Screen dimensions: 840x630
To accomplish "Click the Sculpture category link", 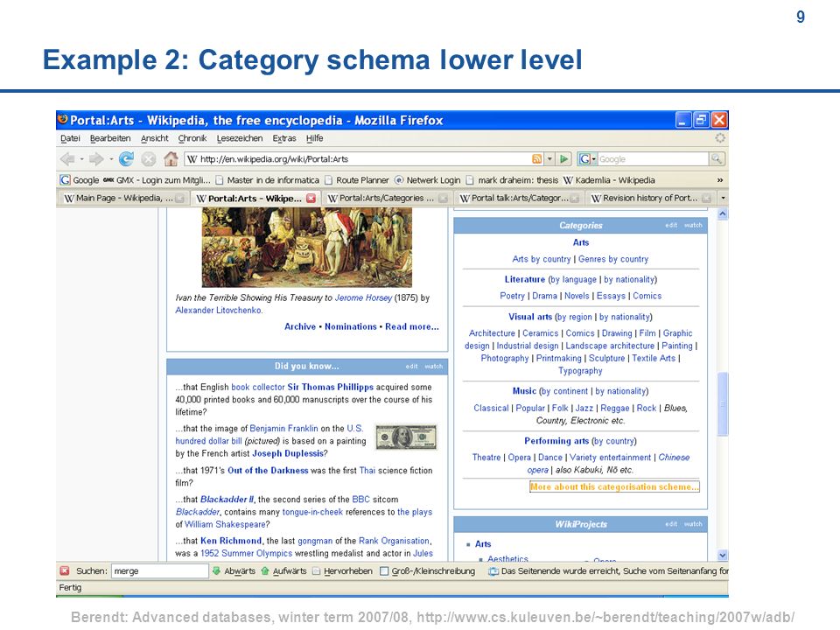I will pos(607,359).
